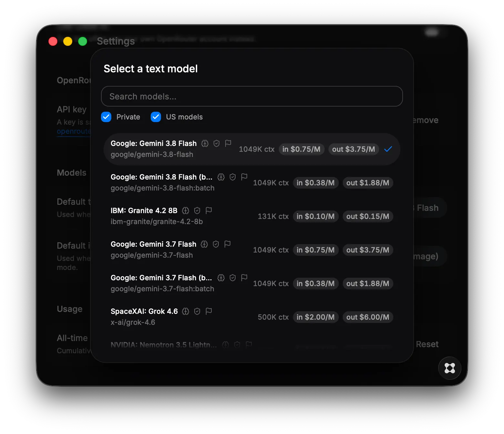Viewport: 504px width, 434px height.
Task: Click the in $2.00/M price badge
Action: click(x=316, y=317)
